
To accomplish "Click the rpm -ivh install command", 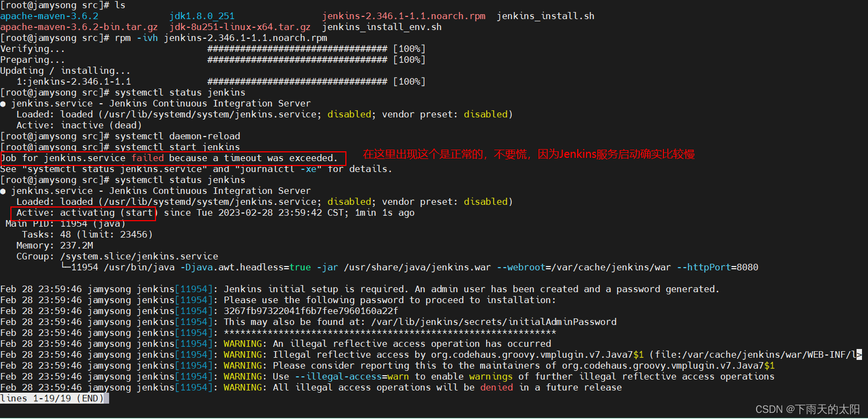I will point(221,38).
